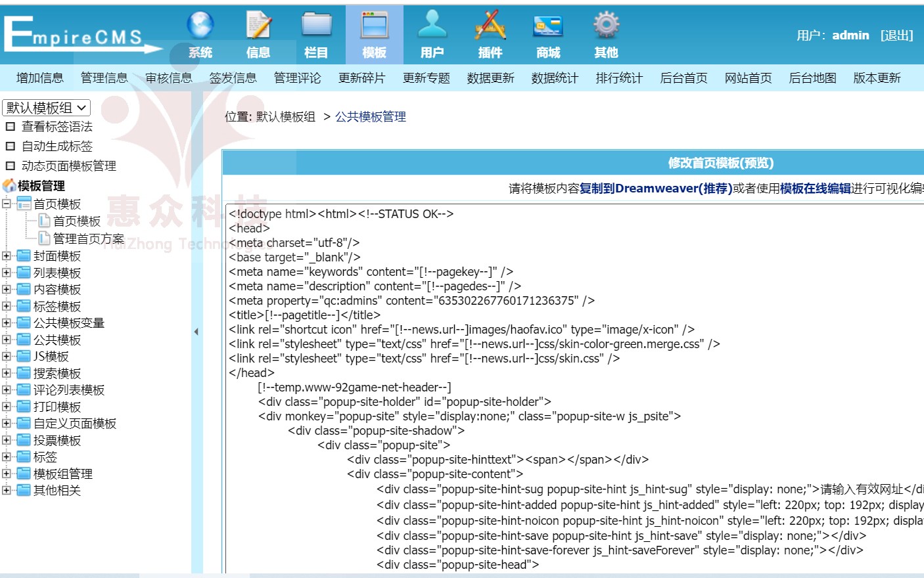
Task: Open the 其他 gear icon
Action: (x=606, y=25)
